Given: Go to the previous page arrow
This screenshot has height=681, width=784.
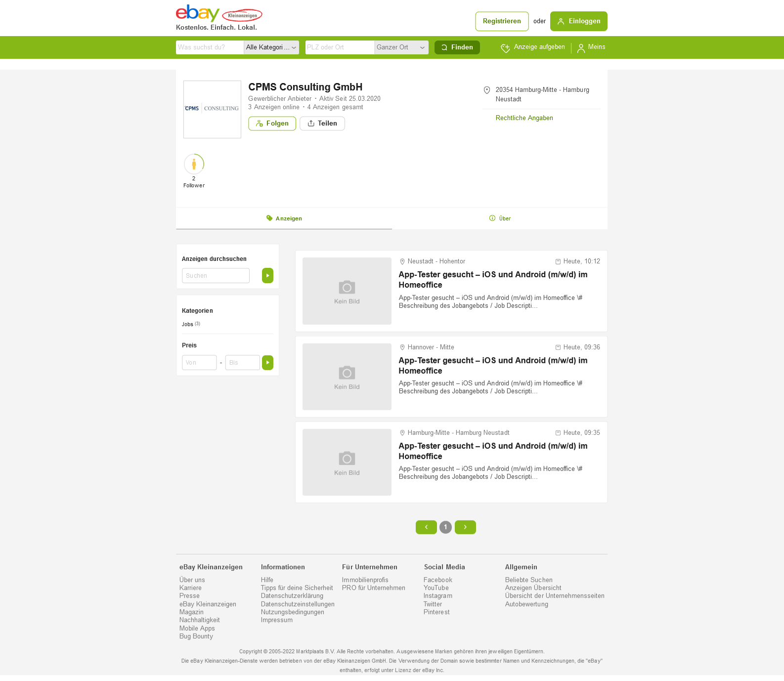Looking at the screenshot, I should (x=426, y=527).
